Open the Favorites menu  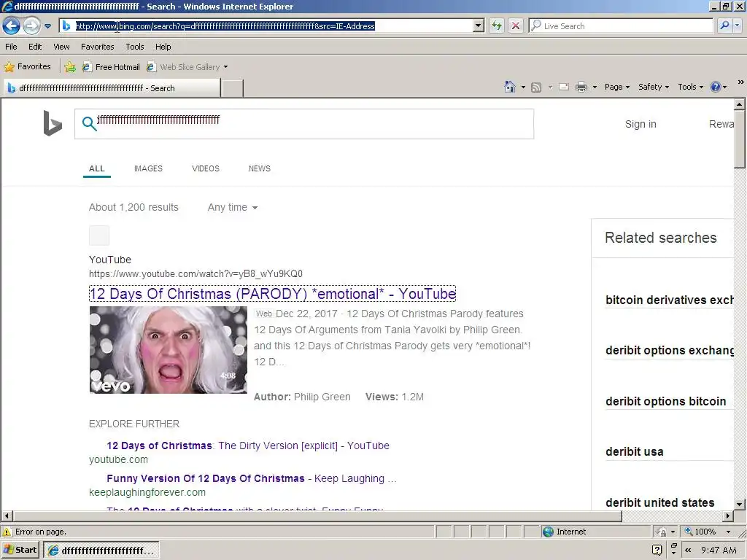pos(97,47)
